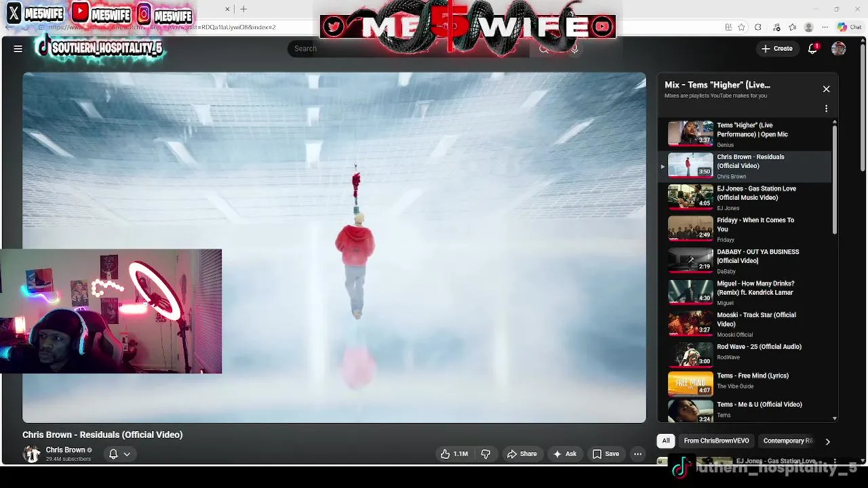Open a new browser tab
This screenshot has height=488, width=868.
click(x=243, y=9)
